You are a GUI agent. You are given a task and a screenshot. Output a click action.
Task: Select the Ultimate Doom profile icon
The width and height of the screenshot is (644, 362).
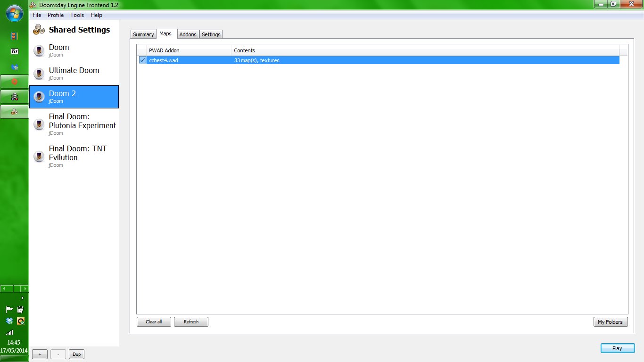39,74
